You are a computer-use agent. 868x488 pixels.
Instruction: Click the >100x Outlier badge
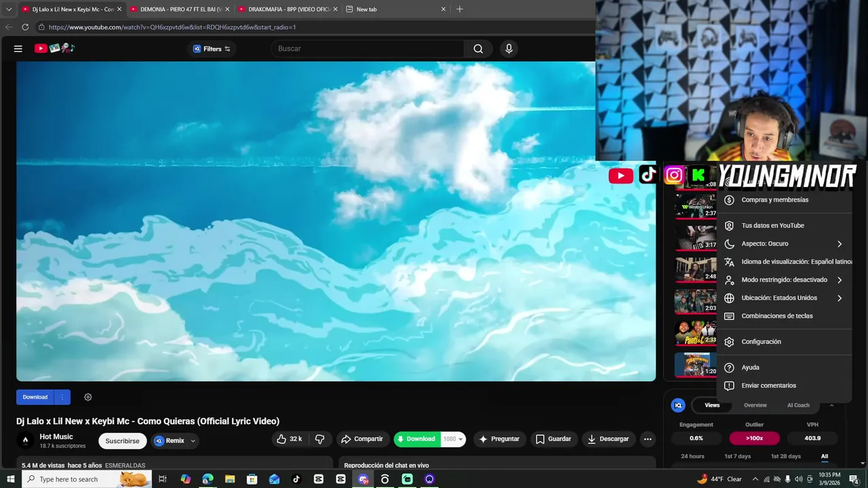click(754, 439)
